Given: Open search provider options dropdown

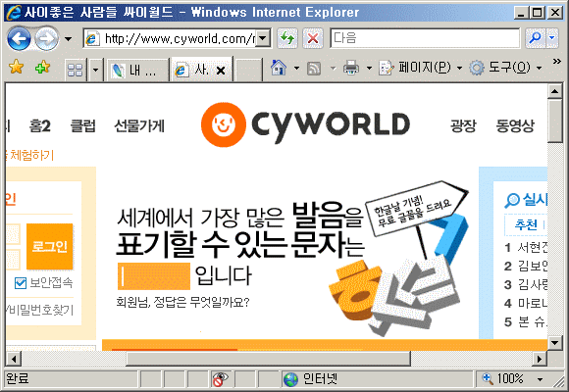Looking at the screenshot, I should click(552, 38).
